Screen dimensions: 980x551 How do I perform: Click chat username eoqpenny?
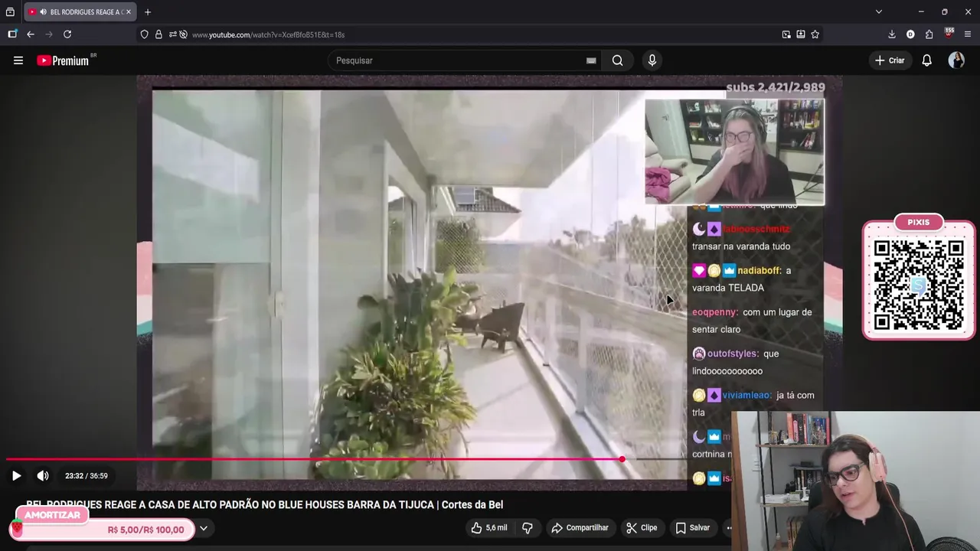pos(715,312)
